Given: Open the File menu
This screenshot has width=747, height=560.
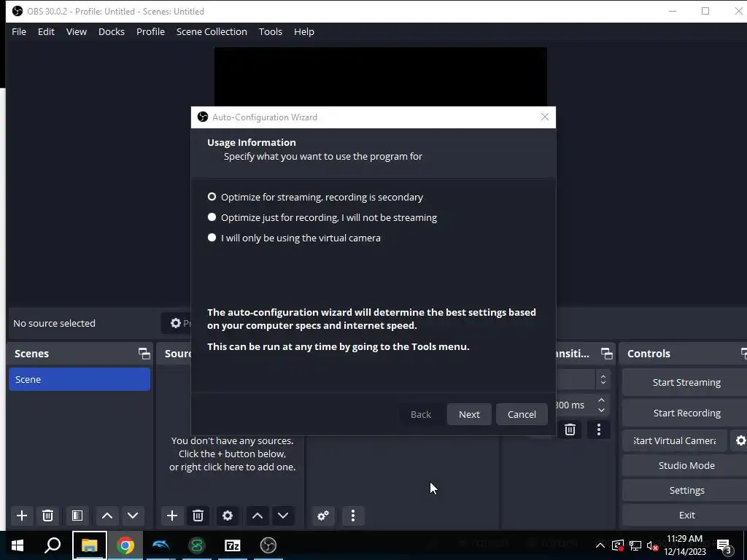Looking at the screenshot, I should [x=19, y=31].
